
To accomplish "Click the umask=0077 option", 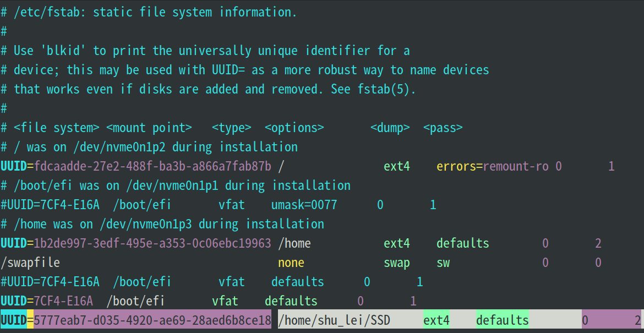I will [x=304, y=205].
